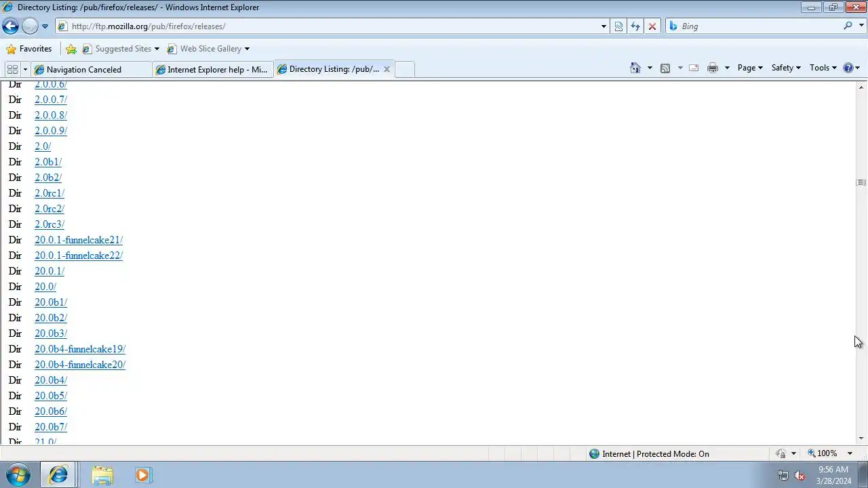Open the 2.0rc1/ directory link
This screenshot has height=488, width=868.
[50, 193]
